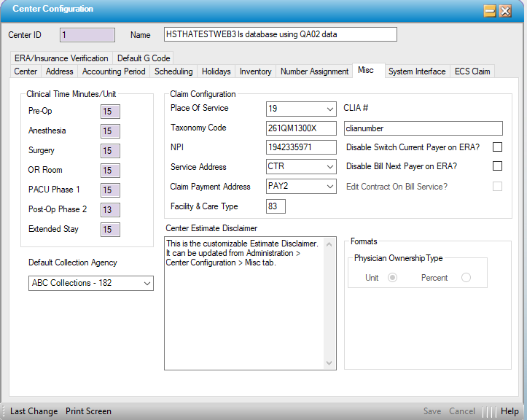Open the System Interface tab
The width and height of the screenshot is (527, 420).
tap(417, 71)
